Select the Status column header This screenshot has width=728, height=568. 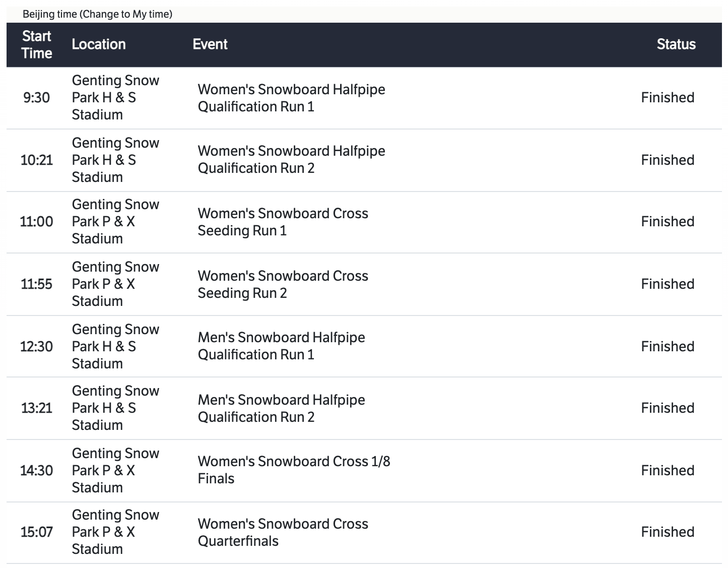pyautogui.click(x=676, y=44)
